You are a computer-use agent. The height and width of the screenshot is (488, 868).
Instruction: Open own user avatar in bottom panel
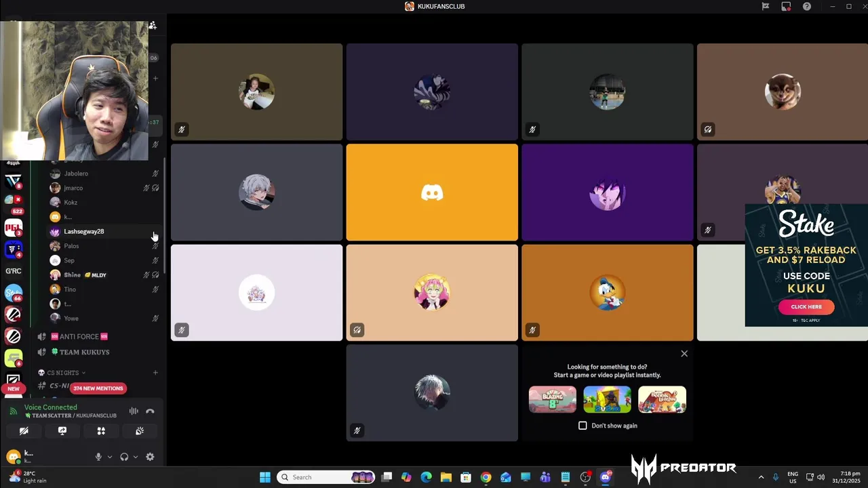point(13,457)
